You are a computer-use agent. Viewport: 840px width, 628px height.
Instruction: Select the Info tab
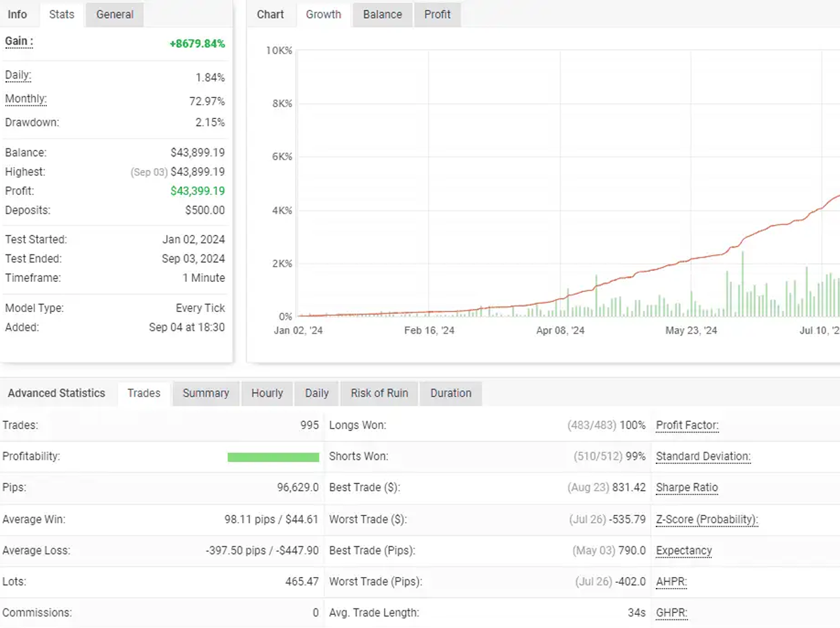pyautogui.click(x=18, y=14)
